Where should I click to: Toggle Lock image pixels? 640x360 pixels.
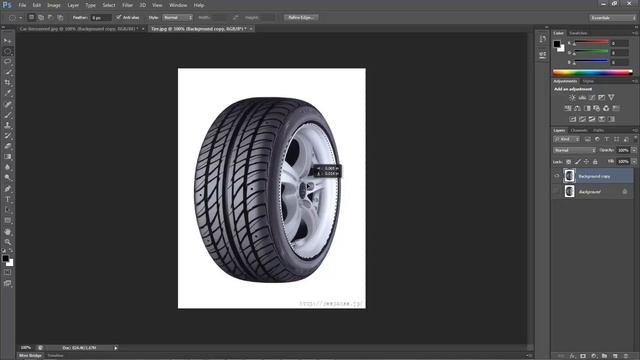pos(578,162)
